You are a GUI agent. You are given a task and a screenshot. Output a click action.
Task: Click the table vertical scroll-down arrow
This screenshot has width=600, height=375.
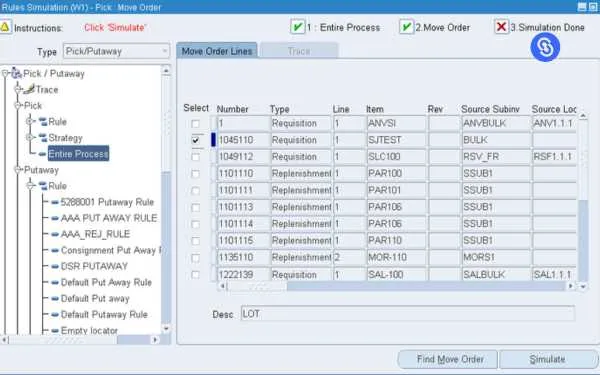pos(583,286)
